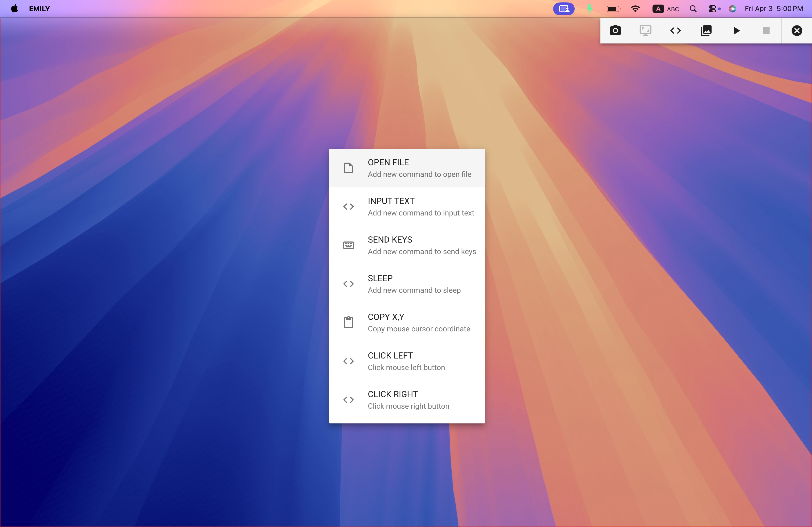Click the keyboard icon beside SEND KEYS
Image resolution: width=812 pixels, height=527 pixels.
tap(348, 245)
